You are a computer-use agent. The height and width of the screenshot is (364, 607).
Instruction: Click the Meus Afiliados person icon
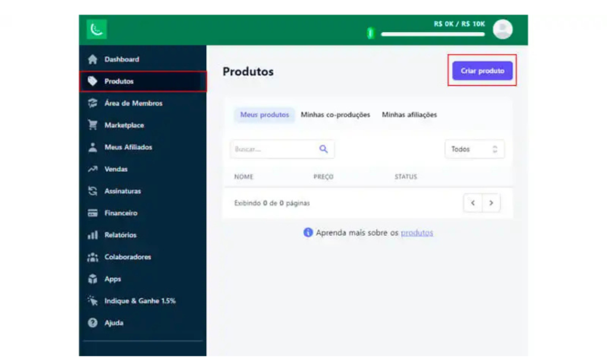[92, 147]
